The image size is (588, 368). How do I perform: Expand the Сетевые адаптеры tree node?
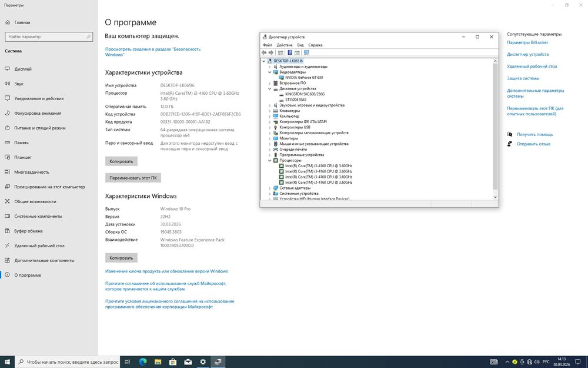click(x=269, y=188)
